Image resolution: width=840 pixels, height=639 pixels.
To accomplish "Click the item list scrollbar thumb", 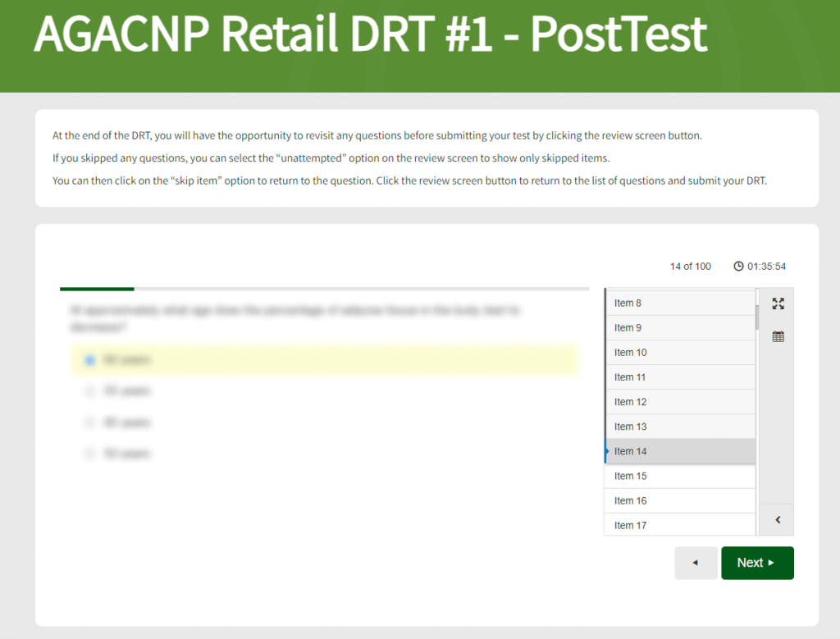I will tap(757, 315).
